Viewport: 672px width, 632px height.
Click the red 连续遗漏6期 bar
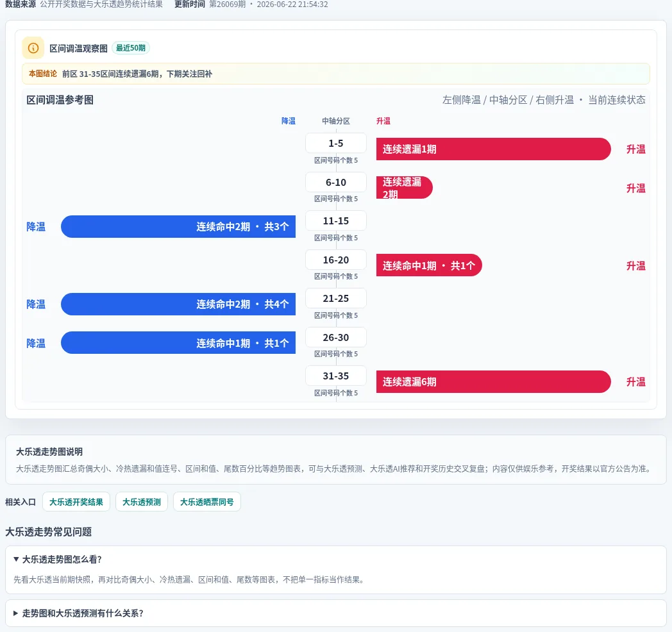coord(493,382)
